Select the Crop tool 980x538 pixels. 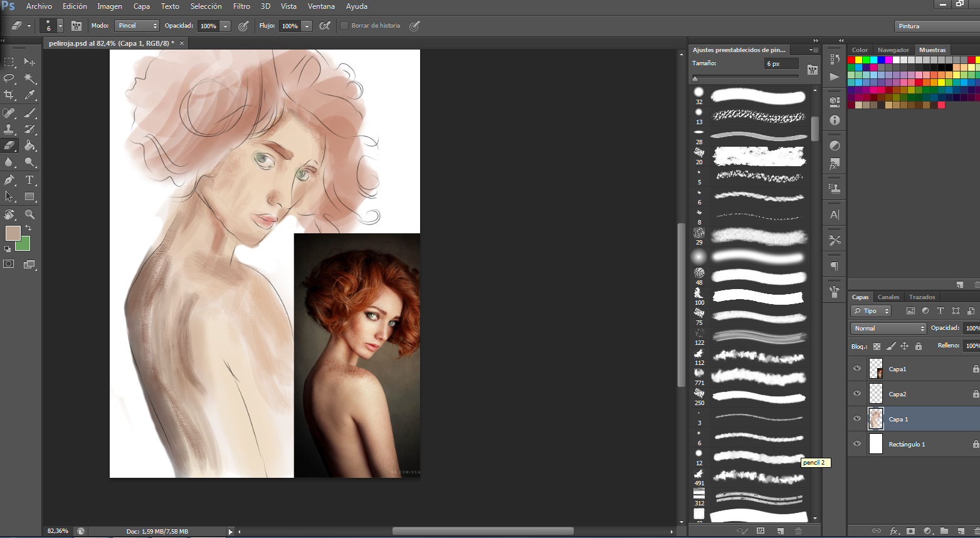click(x=9, y=95)
